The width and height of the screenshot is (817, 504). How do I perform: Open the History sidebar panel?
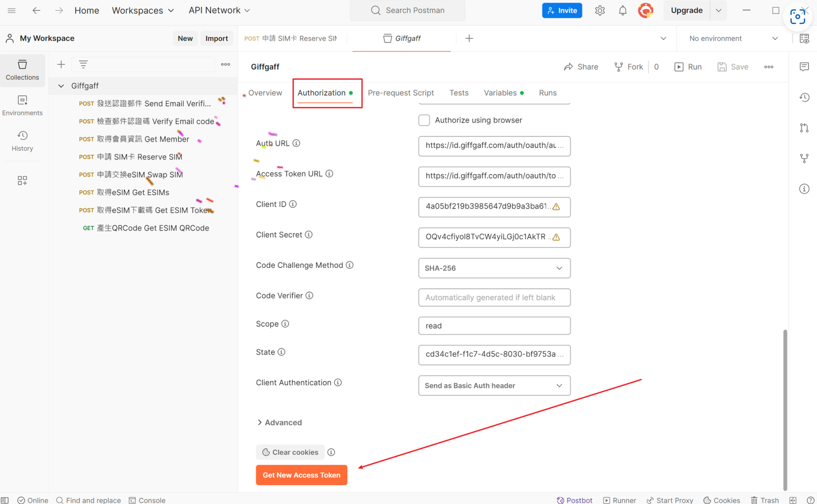[22, 141]
